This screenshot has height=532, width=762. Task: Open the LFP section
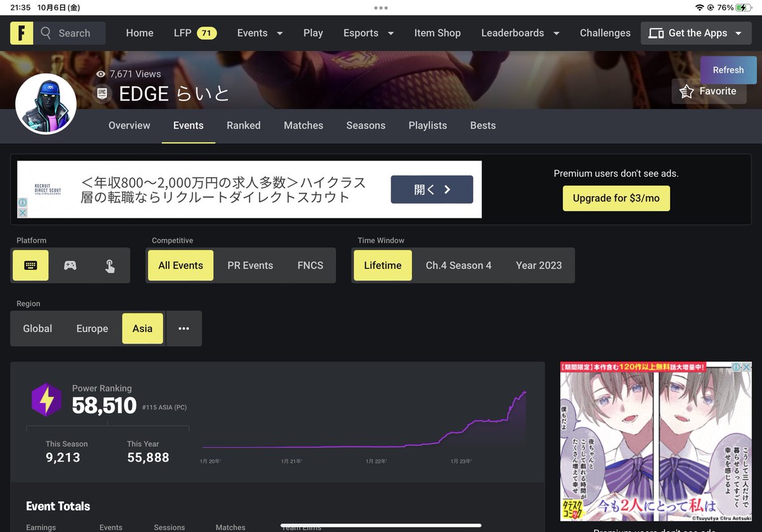coord(182,33)
